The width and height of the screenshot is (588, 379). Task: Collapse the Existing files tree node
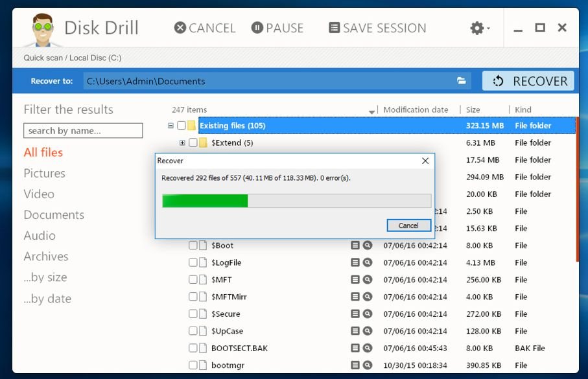point(171,126)
